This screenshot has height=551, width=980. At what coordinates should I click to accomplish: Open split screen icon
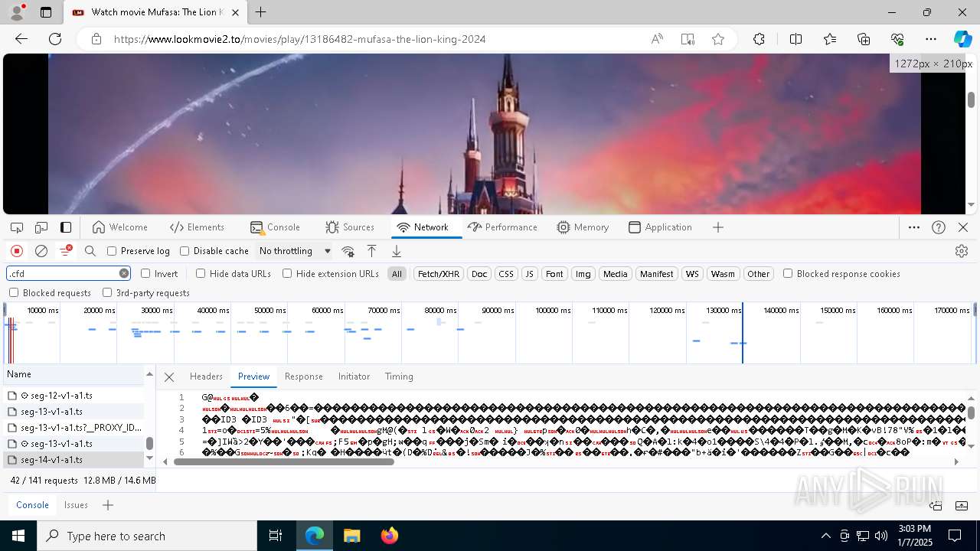point(795,39)
